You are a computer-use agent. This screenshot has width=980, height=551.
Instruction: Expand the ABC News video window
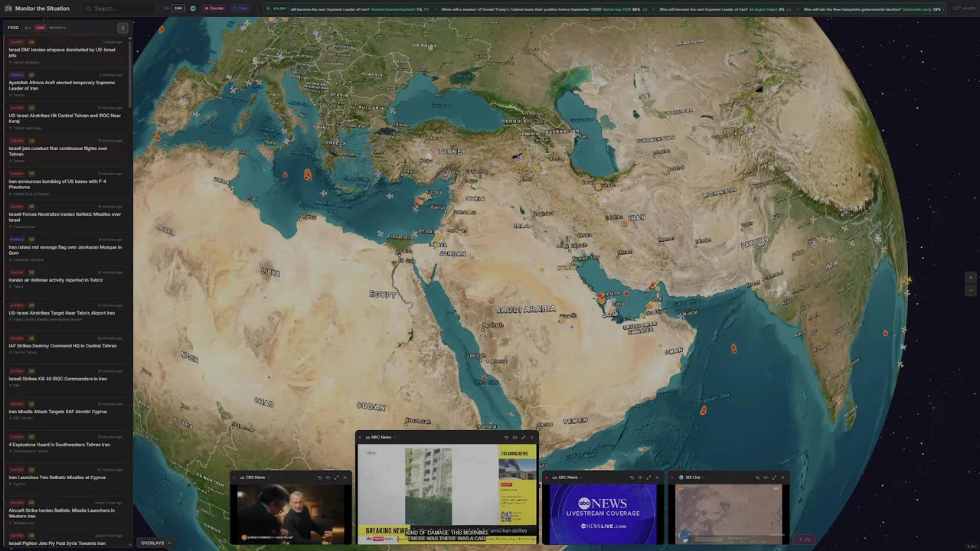click(648, 478)
